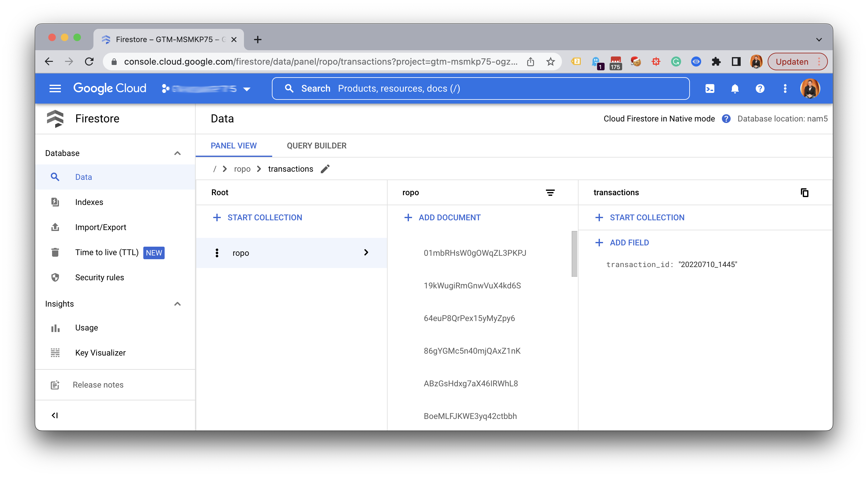Viewport: 868px width, 477px height.
Task: Switch to the Query Builder tab
Action: click(316, 146)
